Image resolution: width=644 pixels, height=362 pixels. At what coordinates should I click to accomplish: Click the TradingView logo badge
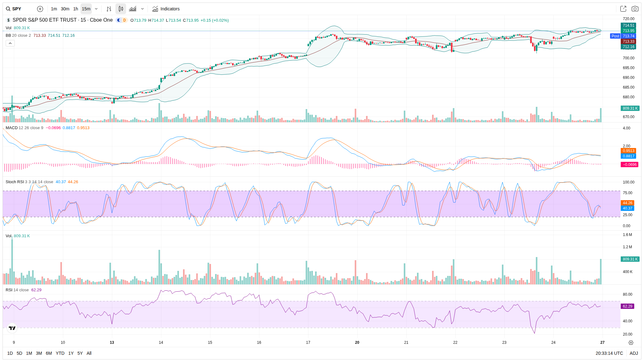pyautogui.click(x=12, y=328)
